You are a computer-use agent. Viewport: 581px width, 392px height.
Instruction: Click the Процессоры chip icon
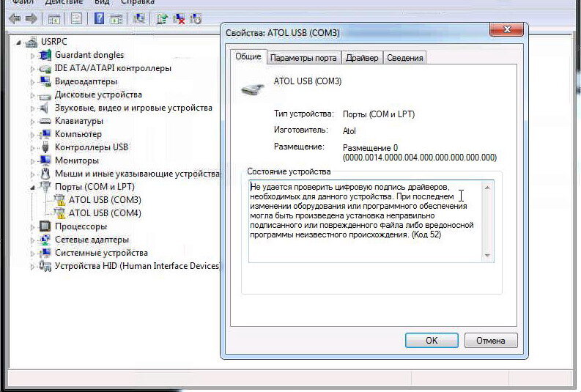point(45,226)
